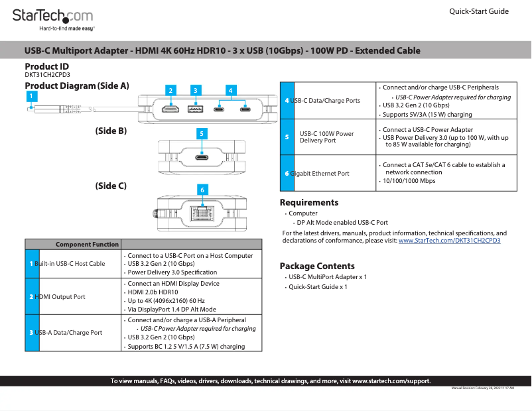Click the USB-A port illustration on Side A
The width and height of the screenshot is (532, 411).
[x=195, y=110]
